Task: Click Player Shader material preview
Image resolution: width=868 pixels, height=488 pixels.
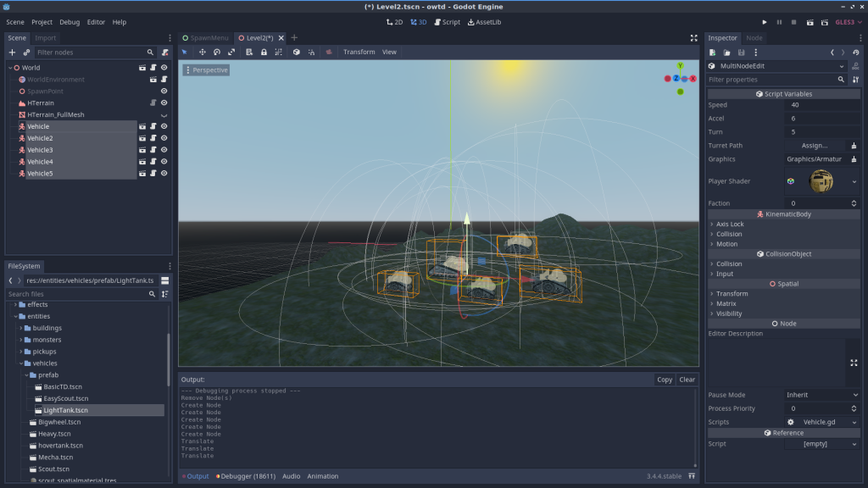Action: point(821,181)
